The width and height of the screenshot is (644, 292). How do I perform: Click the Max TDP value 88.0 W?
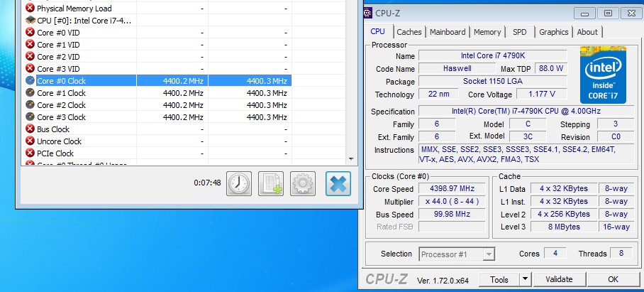coord(551,68)
